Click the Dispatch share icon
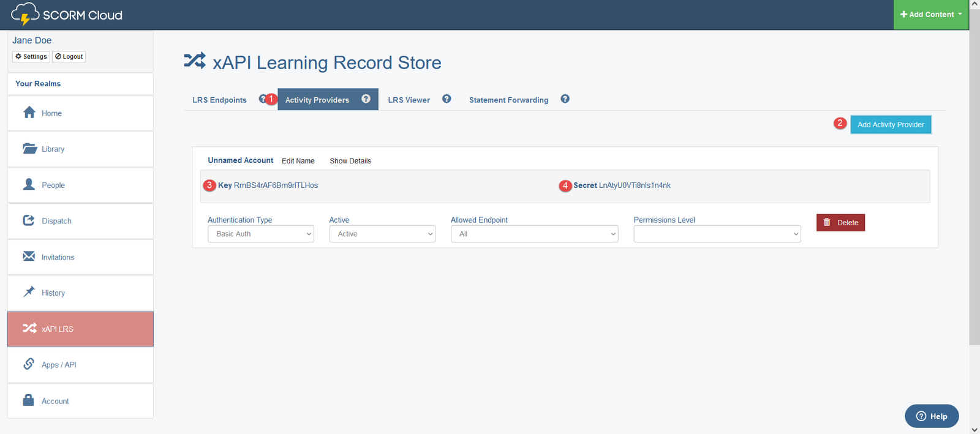This screenshot has height=434, width=980. [x=29, y=220]
